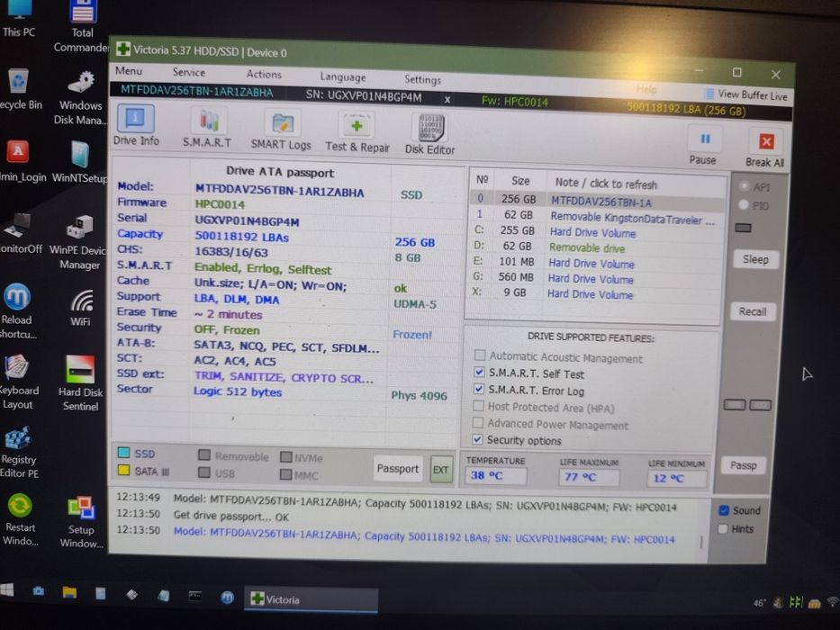Open the Drive Info tab icon
This screenshot has height=630, width=840.
[x=135, y=119]
